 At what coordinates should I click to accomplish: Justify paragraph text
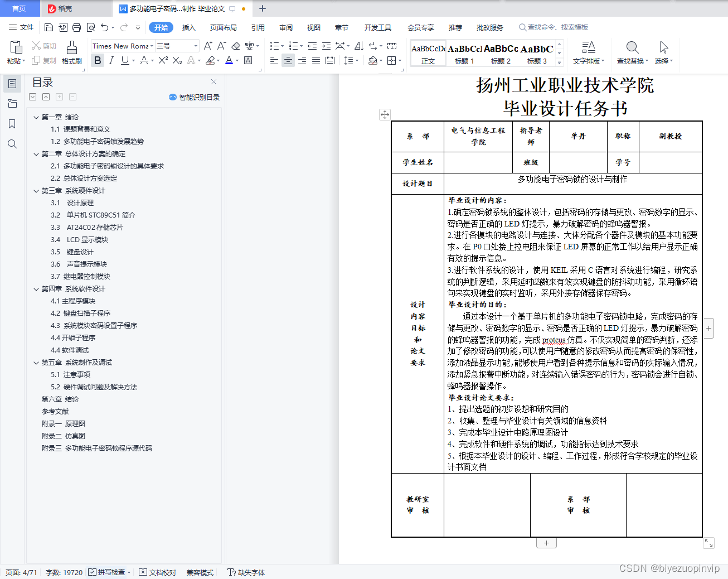point(316,60)
